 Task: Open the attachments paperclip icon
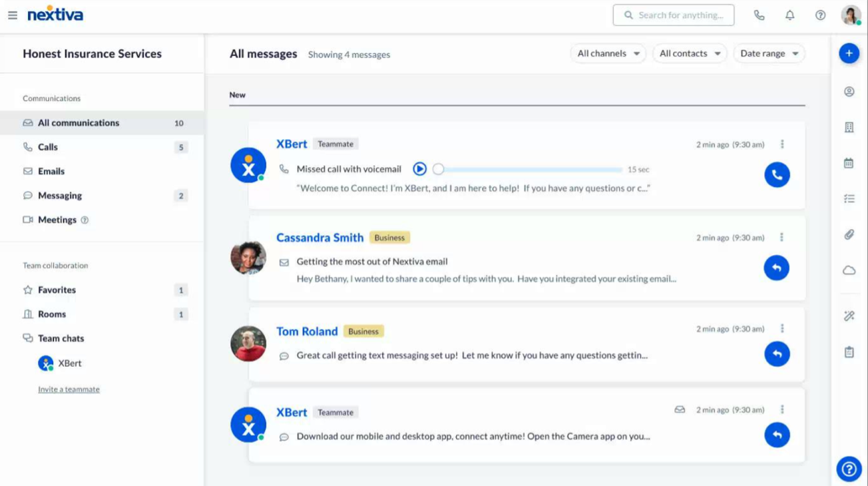849,235
